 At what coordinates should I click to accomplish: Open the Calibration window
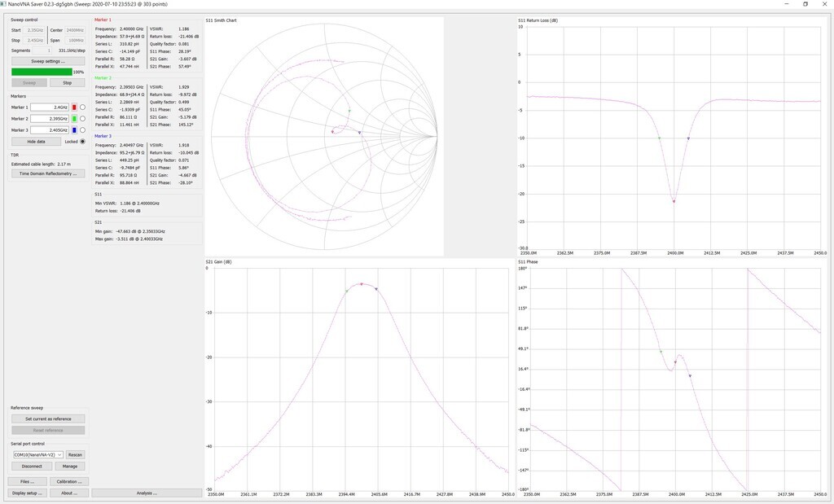69,482
